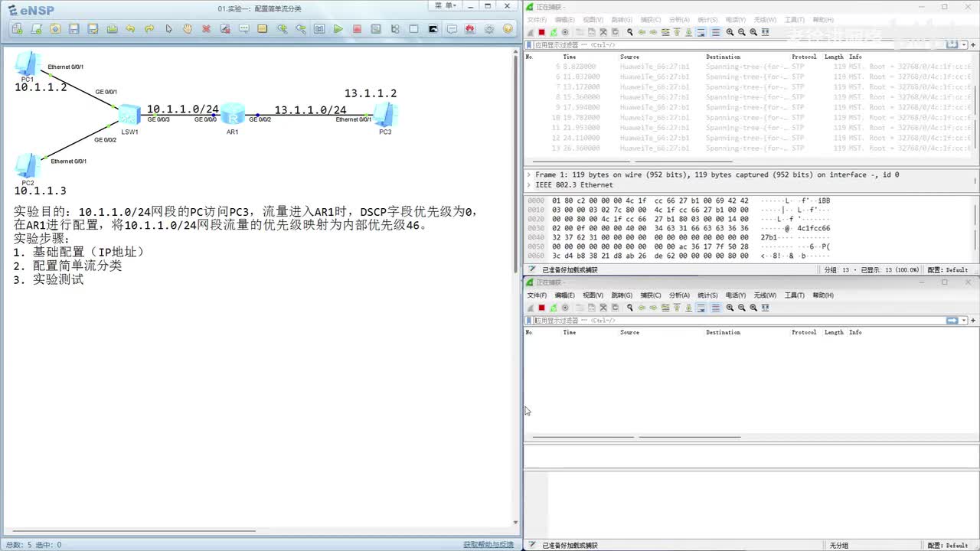This screenshot has height=551, width=980.
Task: Click restart capture icon in lower Wireshark
Action: (554, 308)
